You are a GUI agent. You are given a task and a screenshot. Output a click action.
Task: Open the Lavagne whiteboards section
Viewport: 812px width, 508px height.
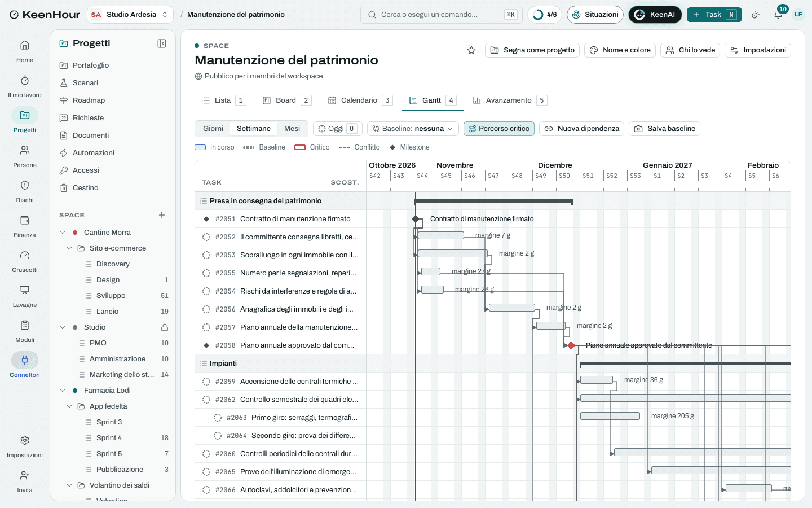(x=25, y=296)
